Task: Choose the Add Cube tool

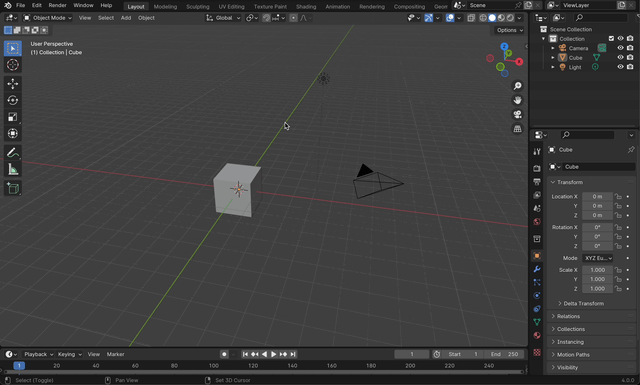Action: [13, 189]
